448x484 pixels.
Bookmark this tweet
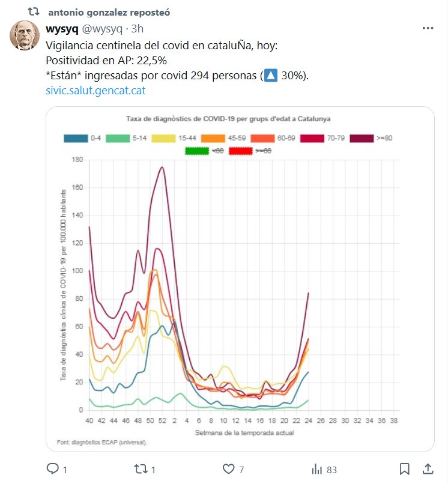coord(405,468)
